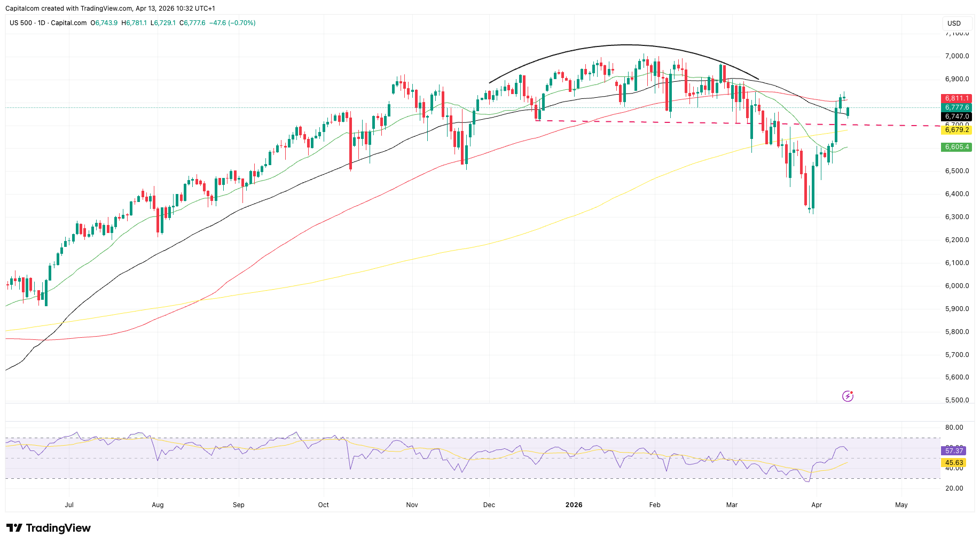This screenshot has height=544, width=980.
Task: Click the yellow 45.63 RSI average label
Action: [x=954, y=463]
